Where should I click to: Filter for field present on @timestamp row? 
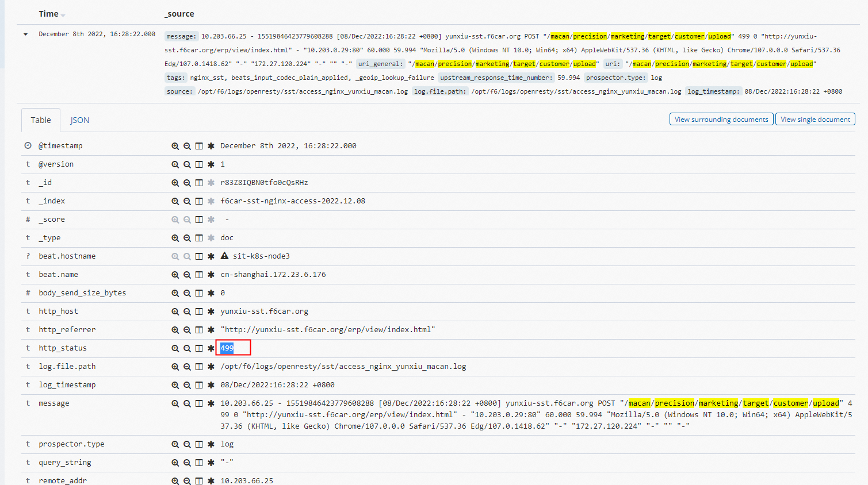point(211,146)
